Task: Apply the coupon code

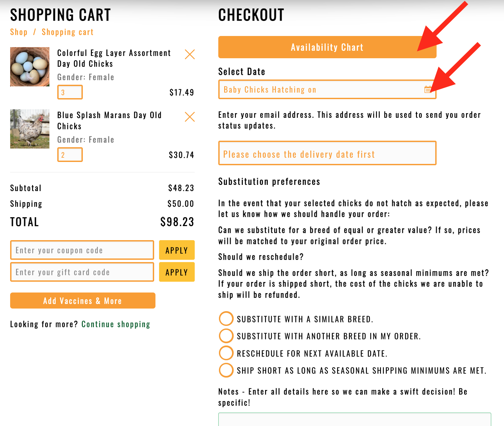Action: tap(177, 250)
